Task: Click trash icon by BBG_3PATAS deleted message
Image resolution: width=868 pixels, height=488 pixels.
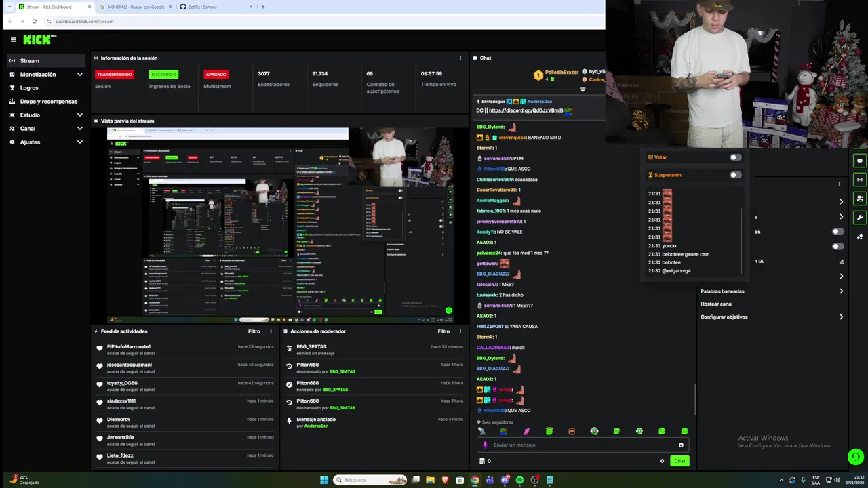Action: point(289,348)
